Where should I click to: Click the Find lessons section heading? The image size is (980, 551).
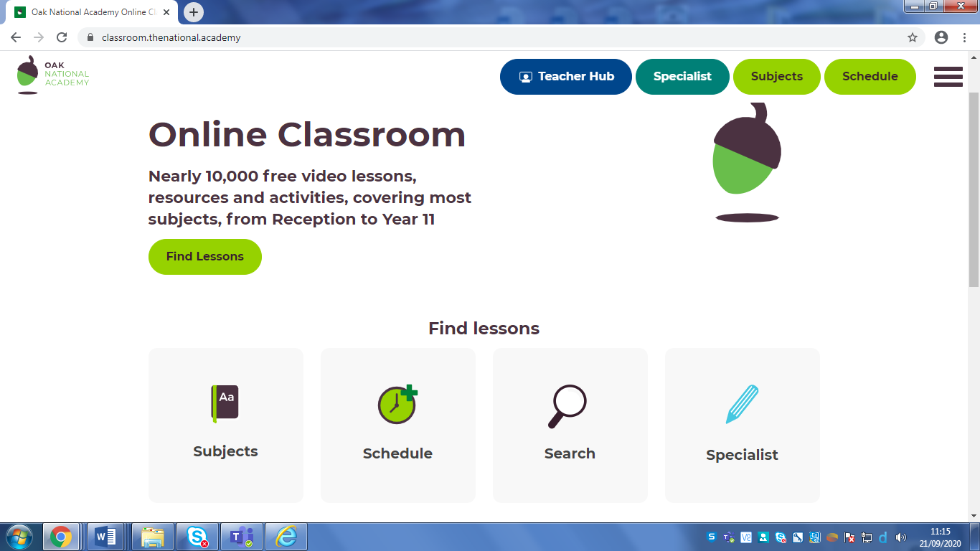point(484,329)
